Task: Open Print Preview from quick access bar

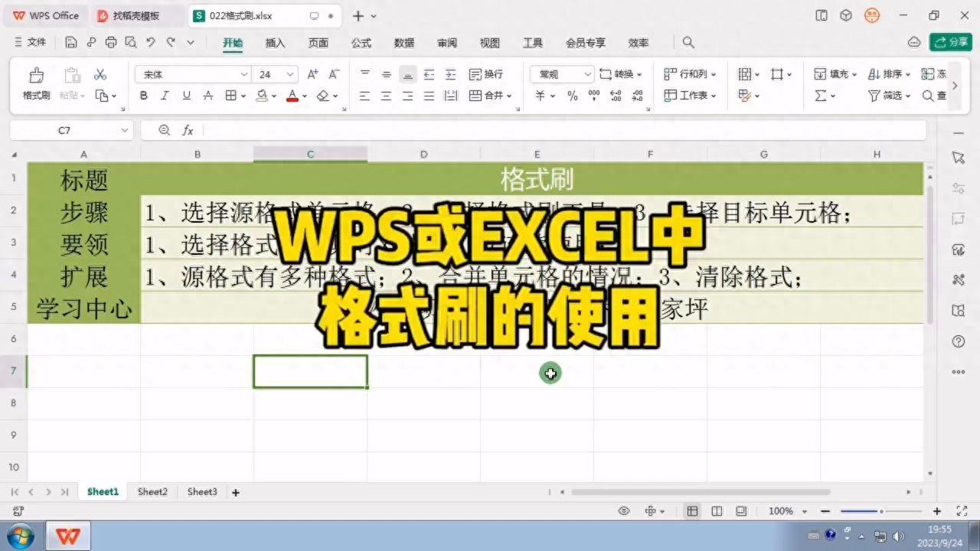Action: [x=130, y=43]
